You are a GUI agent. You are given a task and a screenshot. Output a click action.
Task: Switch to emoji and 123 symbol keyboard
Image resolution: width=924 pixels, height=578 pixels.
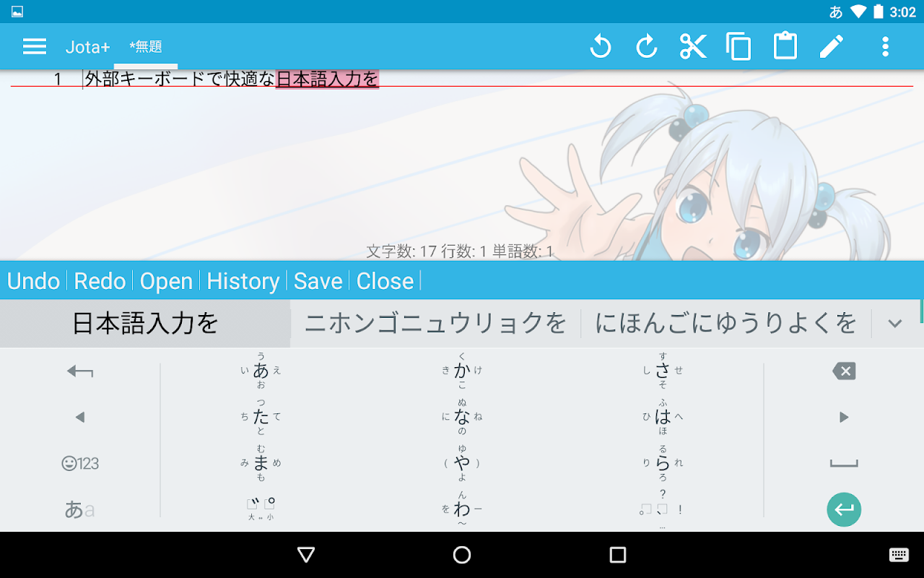click(x=79, y=464)
